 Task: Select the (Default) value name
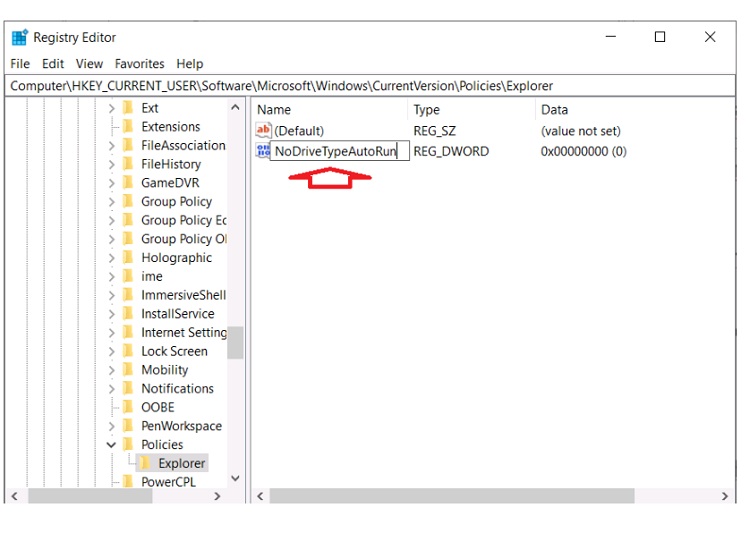pos(299,131)
